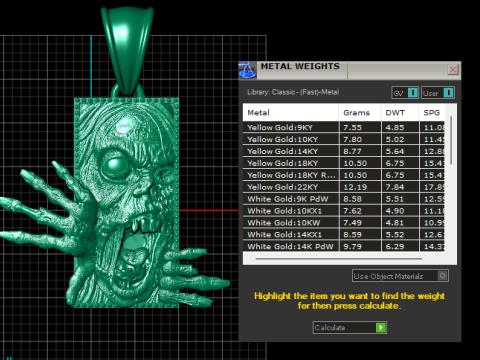The height and width of the screenshot is (360, 480).
Task: Select the Yellow Gold:14KY row
Action: click(344, 151)
